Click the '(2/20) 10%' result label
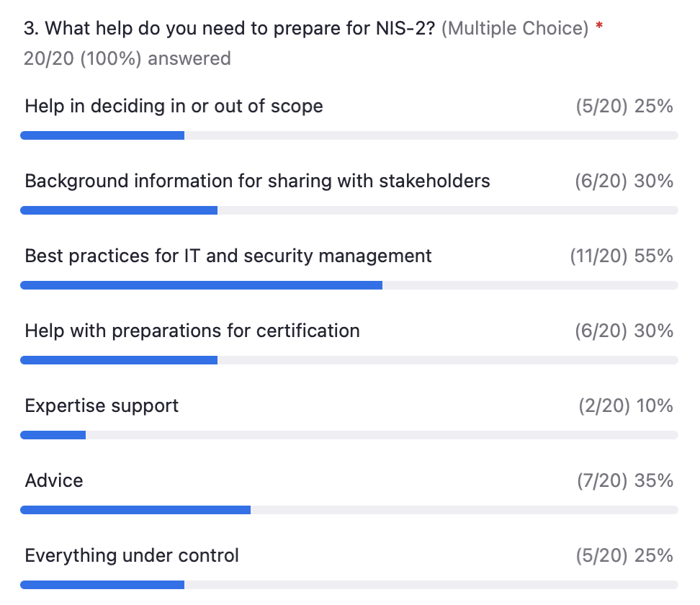Viewport: 700px width, 605px height. point(626,406)
